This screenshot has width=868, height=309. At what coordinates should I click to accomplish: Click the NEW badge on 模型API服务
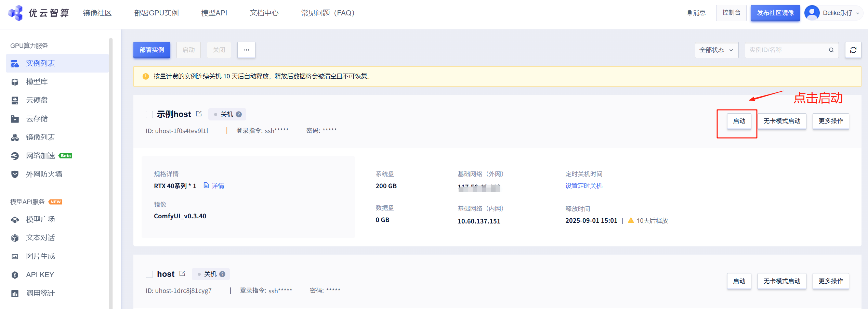55,202
